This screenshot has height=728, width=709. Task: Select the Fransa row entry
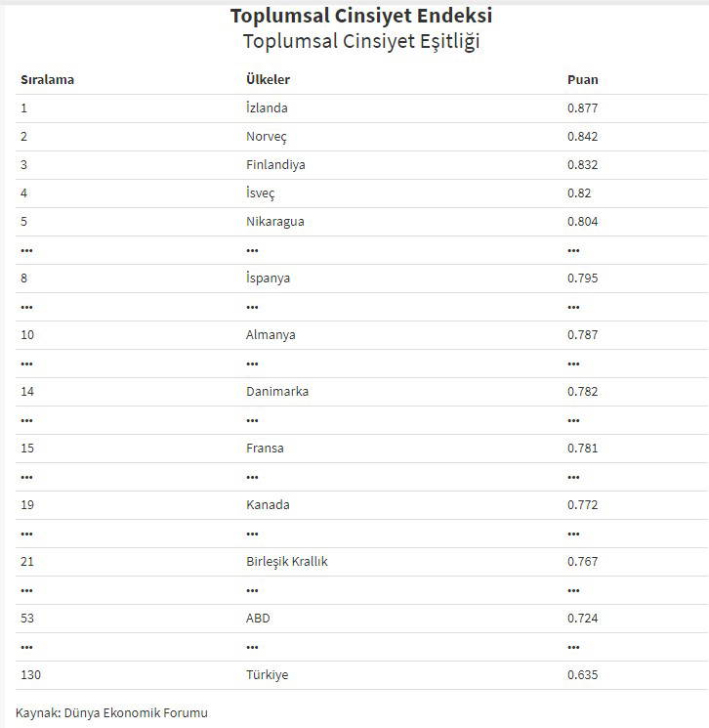[x=265, y=448]
